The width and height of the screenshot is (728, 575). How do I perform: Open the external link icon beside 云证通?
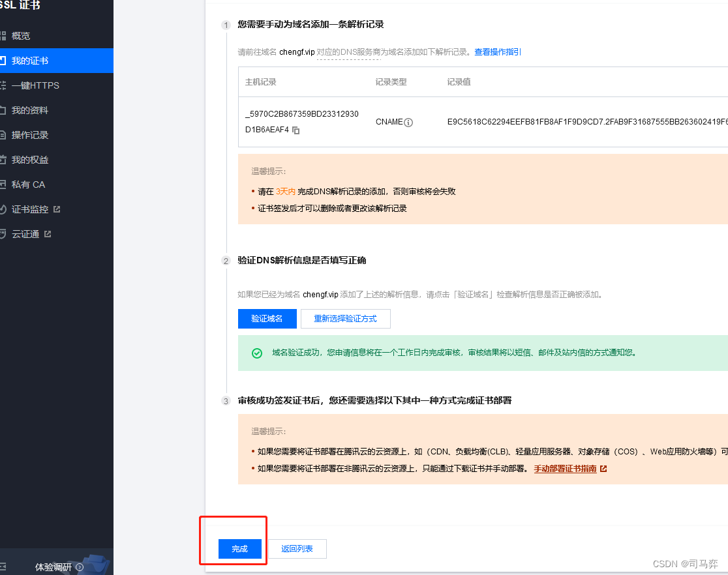pyautogui.click(x=48, y=234)
